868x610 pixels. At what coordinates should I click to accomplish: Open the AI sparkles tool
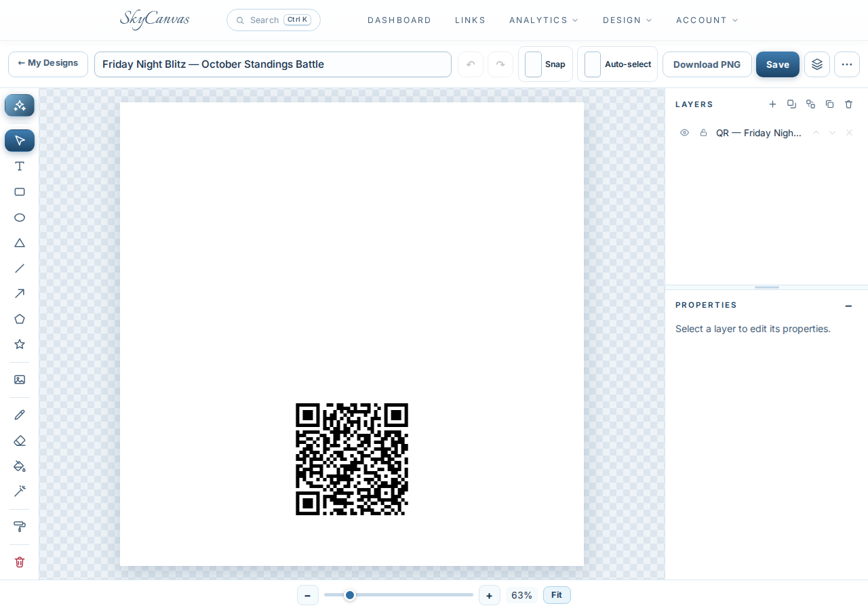[20, 106]
